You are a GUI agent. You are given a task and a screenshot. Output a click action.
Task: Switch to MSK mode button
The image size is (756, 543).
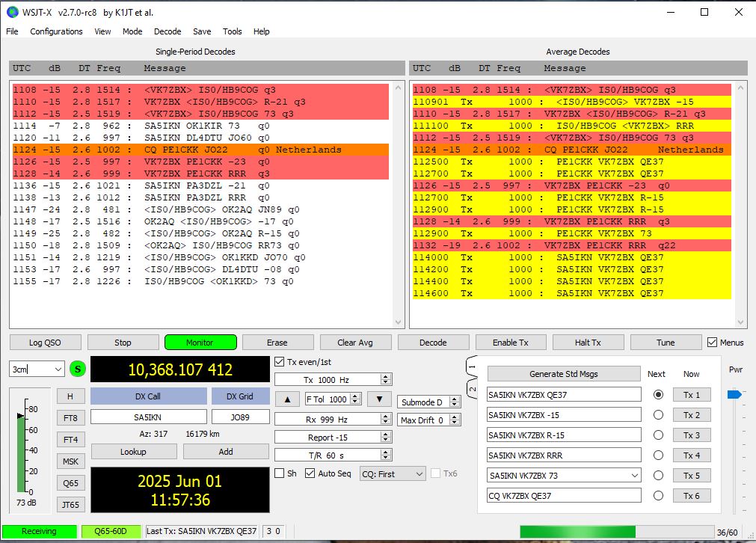tap(70, 461)
